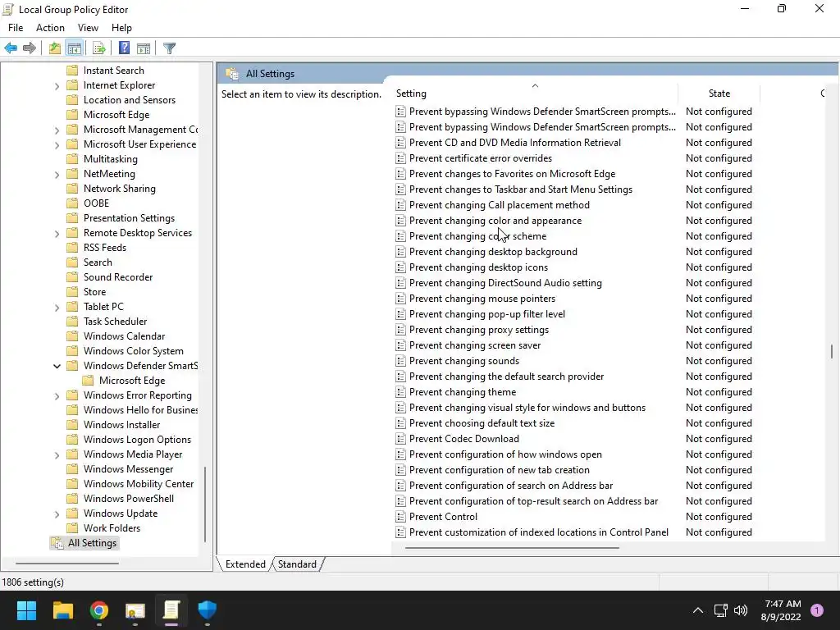Open the File menu
The height and width of the screenshot is (630, 840).
(x=16, y=28)
